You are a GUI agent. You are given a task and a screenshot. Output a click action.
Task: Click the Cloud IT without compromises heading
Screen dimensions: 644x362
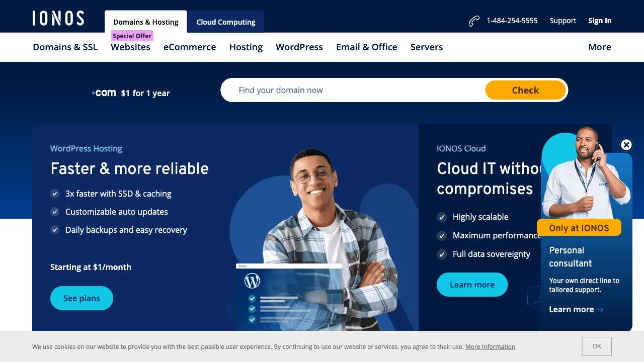tap(489, 178)
